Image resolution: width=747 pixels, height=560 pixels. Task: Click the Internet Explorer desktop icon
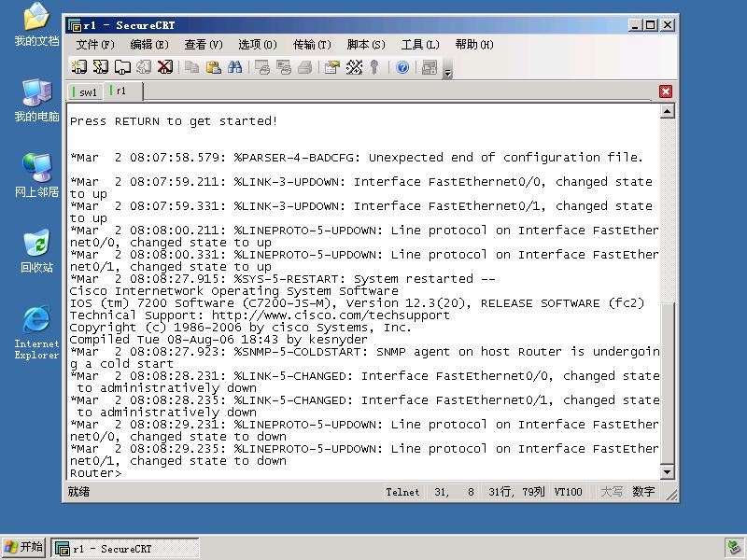[x=36, y=332]
